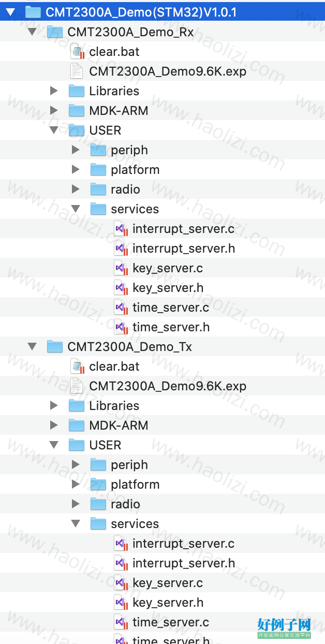Select clear.bat file icon under CMT2300A_Demo_Rx

coord(77,52)
